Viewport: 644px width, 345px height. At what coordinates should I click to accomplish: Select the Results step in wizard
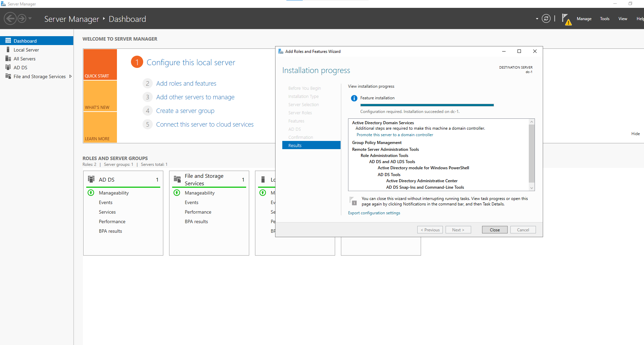(311, 145)
